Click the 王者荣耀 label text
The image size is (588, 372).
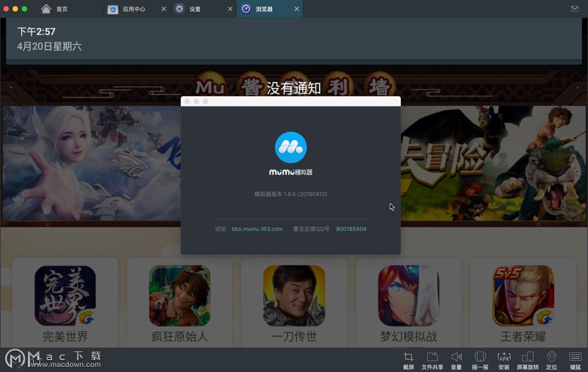point(523,337)
